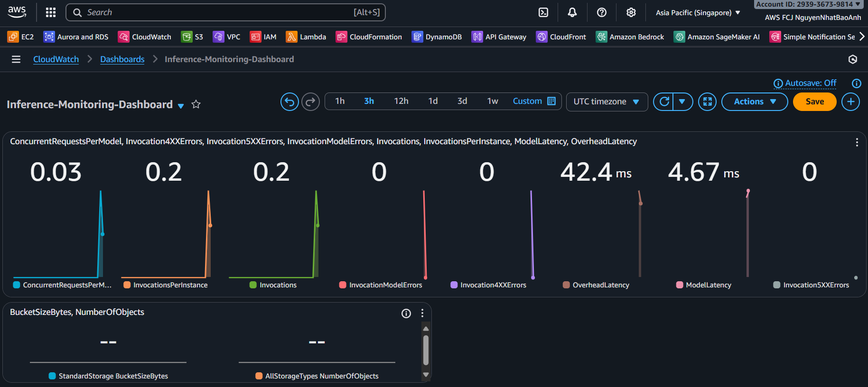
Task: Open the hexagon icon right of the breadcrumb
Action: [853, 59]
